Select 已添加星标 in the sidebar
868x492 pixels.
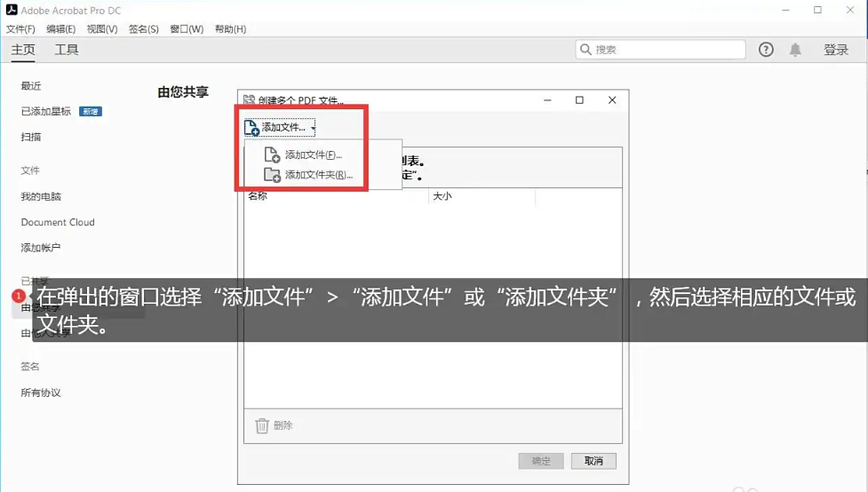tap(46, 111)
